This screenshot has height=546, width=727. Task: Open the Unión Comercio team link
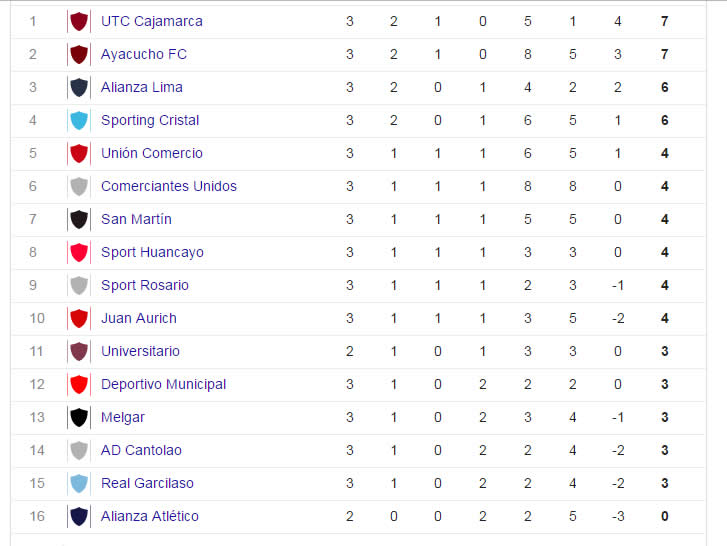tap(152, 153)
